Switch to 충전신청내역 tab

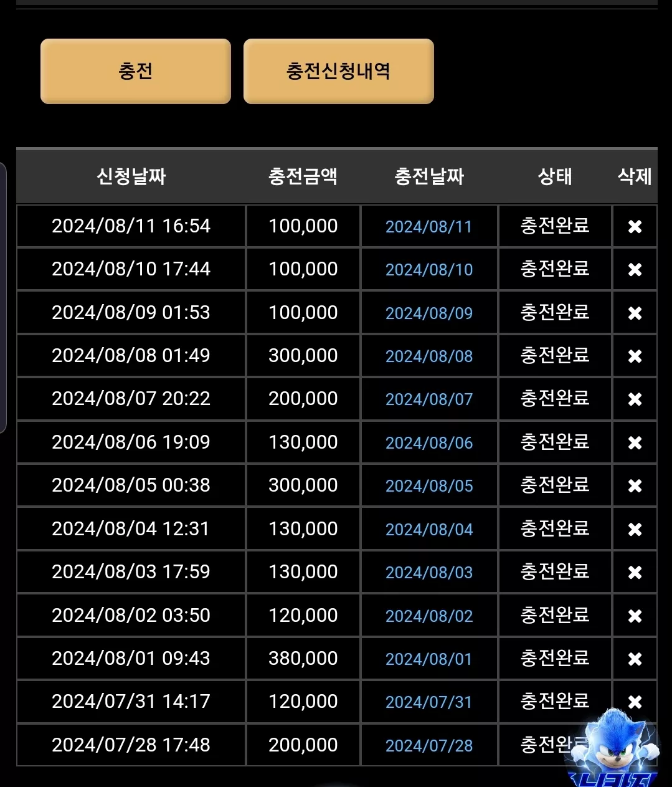click(x=338, y=71)
